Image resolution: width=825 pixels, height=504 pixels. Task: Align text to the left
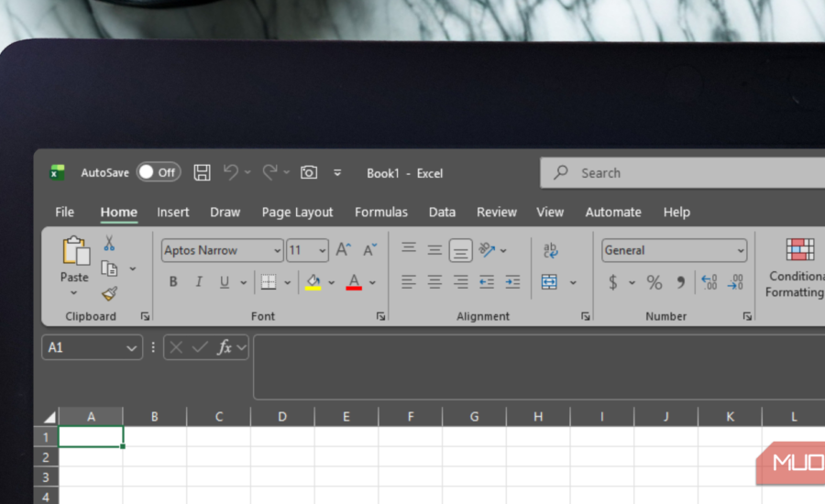point(409,282)
